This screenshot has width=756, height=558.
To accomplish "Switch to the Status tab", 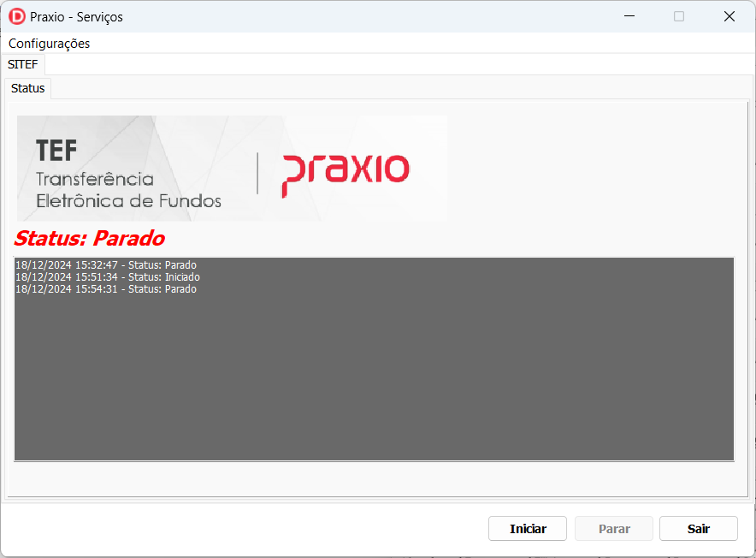I will (28, 88).
